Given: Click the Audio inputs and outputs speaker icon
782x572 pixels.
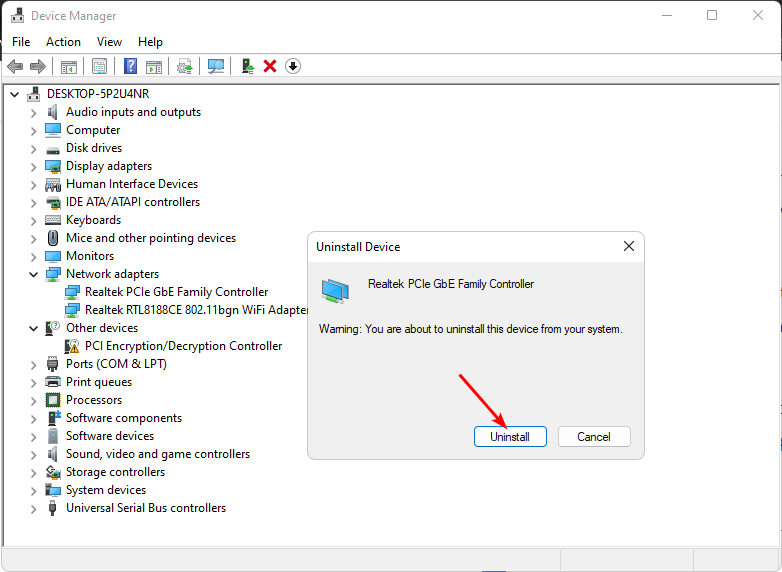Looking at the screenshot, I should coord(53,112).
